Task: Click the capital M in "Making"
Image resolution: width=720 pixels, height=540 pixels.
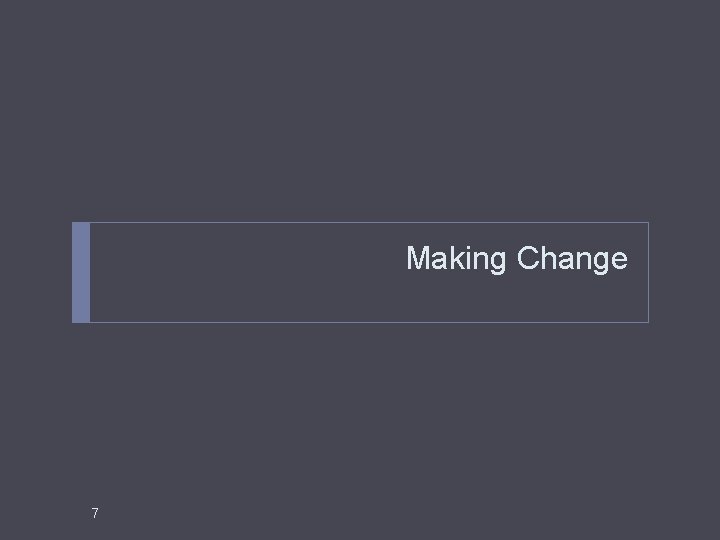Action: pos(418,258)
